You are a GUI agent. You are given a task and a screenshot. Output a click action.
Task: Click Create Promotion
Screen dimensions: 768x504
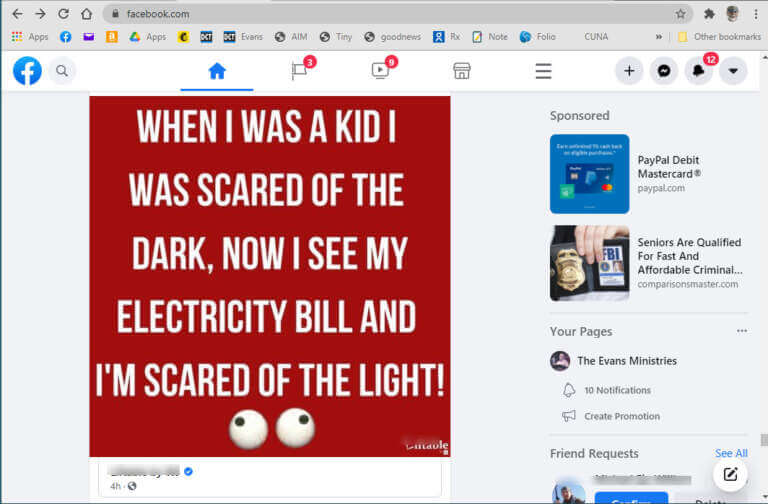point(622,416)
